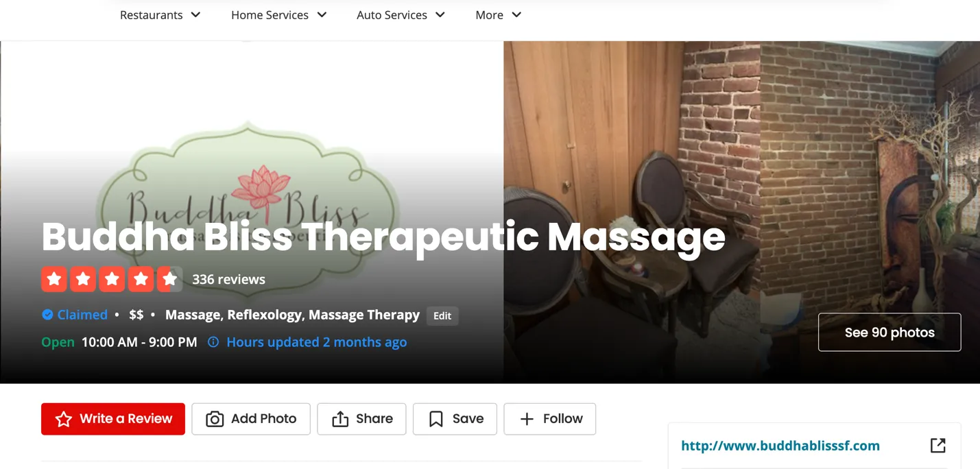
Task: Open the Restaurants menu label
Action: coord(151,14)
